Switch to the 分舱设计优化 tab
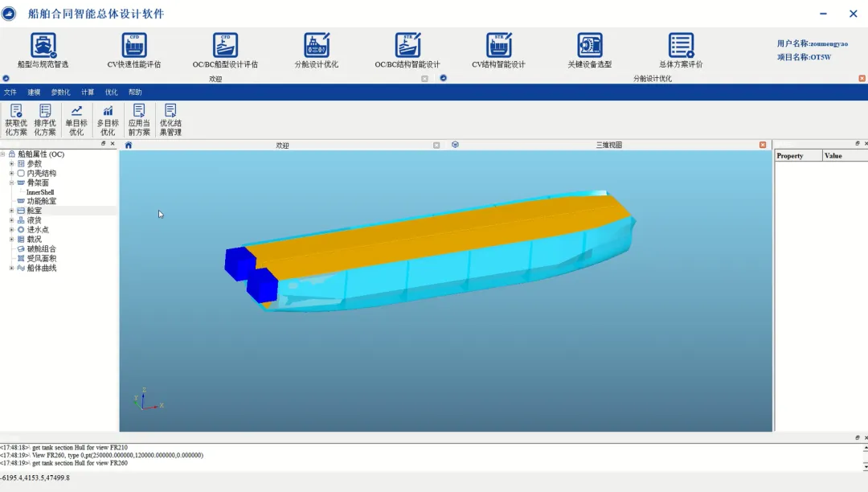Screen dimensions: 868x492 coord(652,79)
